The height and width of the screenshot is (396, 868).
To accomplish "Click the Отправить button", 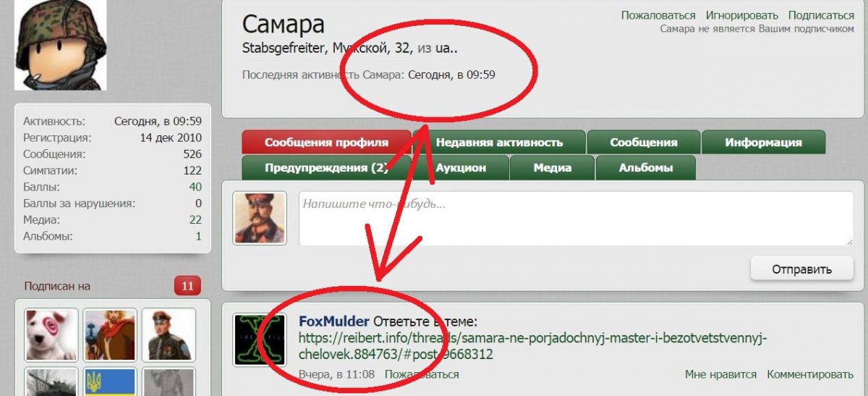I will [x=801, y=269].
